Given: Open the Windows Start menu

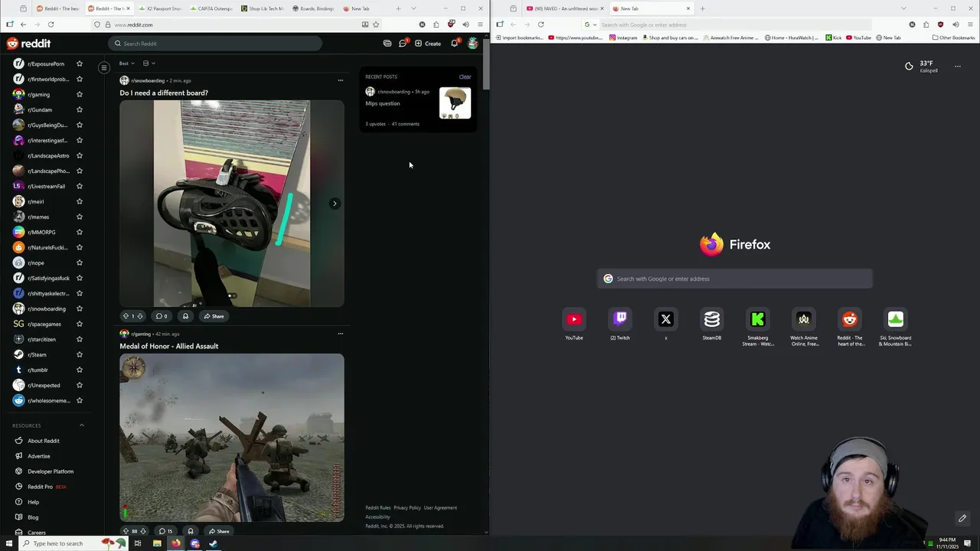Looking at the screenshot, I should click(9, 543).
